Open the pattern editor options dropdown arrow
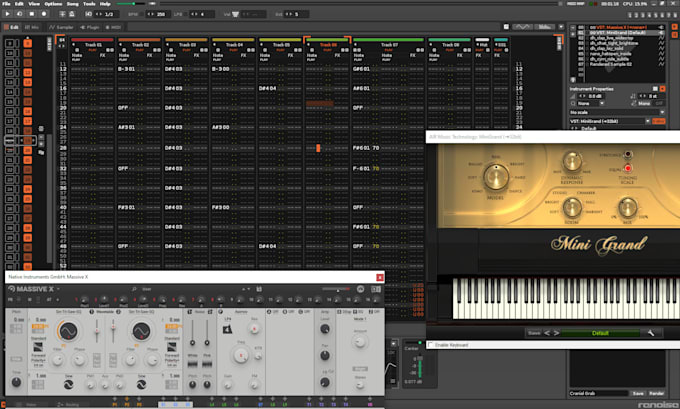 (x=561, y=27)
